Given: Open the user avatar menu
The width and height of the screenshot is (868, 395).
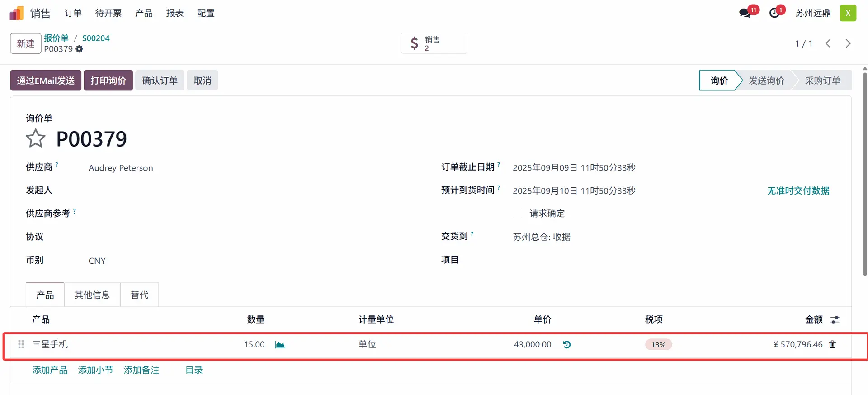Looking at the screenshot, I should [x=848, y=13].
